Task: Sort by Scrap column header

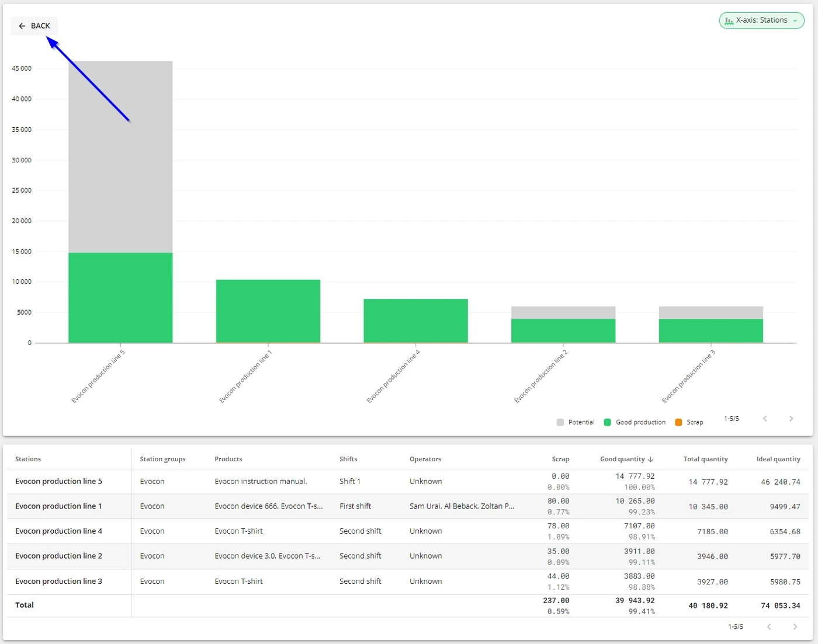Action: pyautogui.click(x=560, y=459)
